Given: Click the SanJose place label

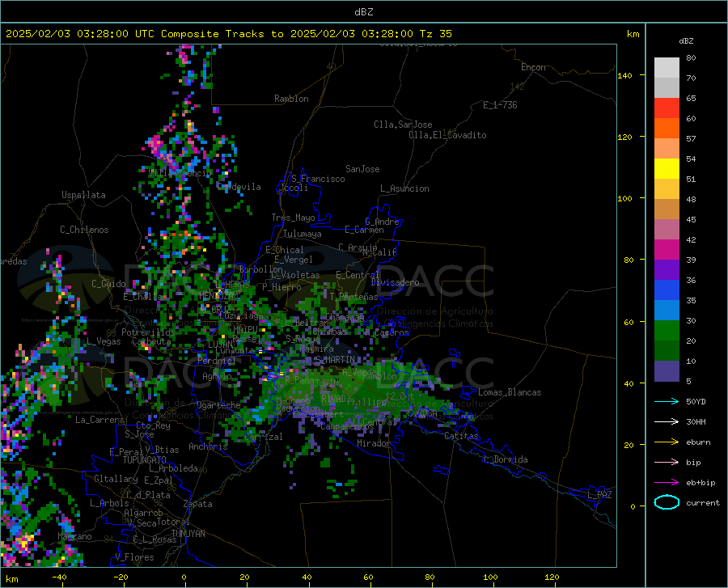Looking at the screenshot, I should [362, 169].
